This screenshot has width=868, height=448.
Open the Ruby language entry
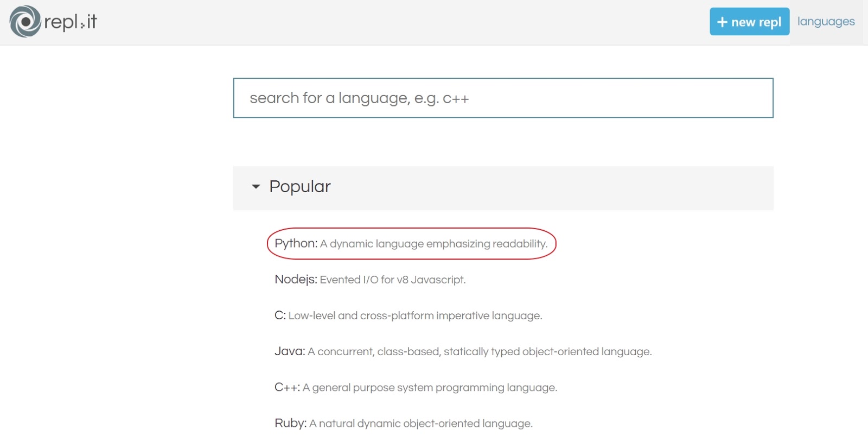pyautogui.click(x=404, y=423)
